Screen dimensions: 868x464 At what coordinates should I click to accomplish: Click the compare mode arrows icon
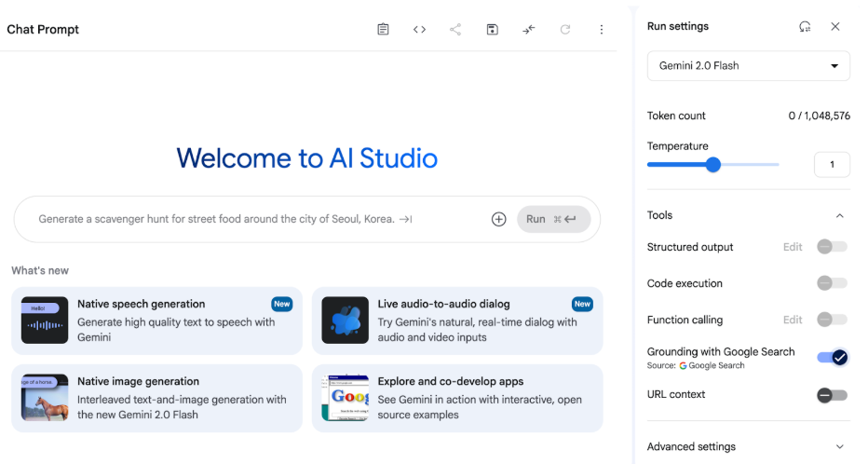529,29
